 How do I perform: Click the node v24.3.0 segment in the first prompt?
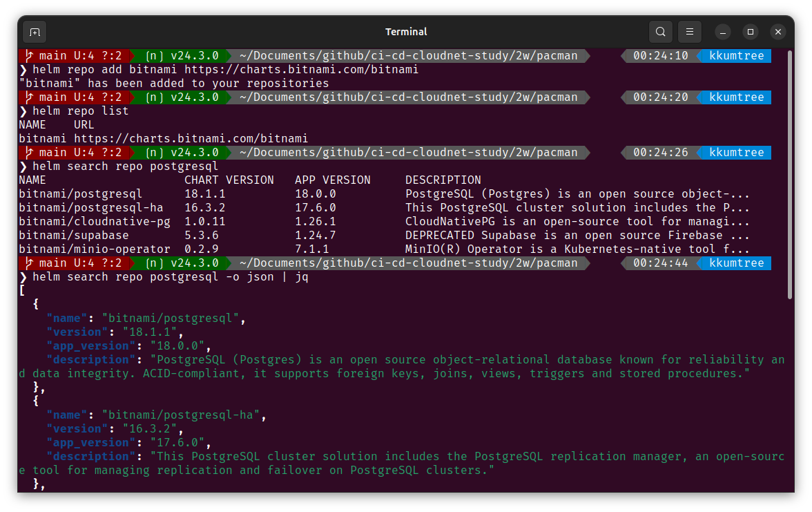181,55
